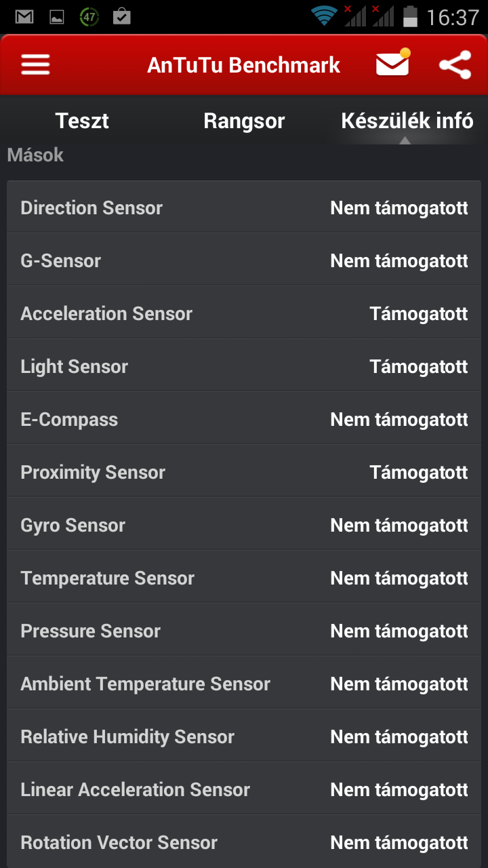
Task: Select the Proximity Sensor entry
Action: point(244,472)
